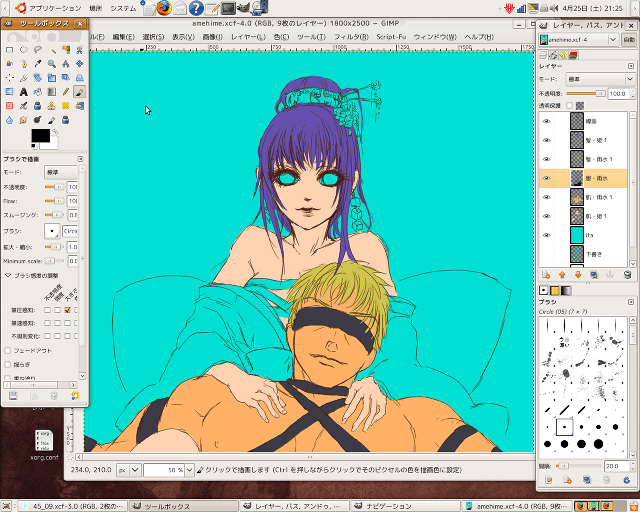Toggle visibility of second layer in list
The width and height of the screenshot is (640, 512).
click(547, 140)
